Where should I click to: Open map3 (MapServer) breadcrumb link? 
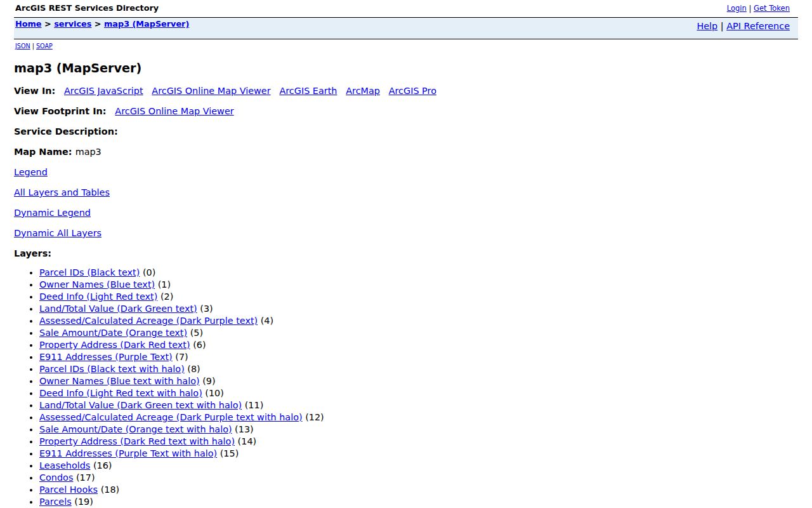coord(147,24)
